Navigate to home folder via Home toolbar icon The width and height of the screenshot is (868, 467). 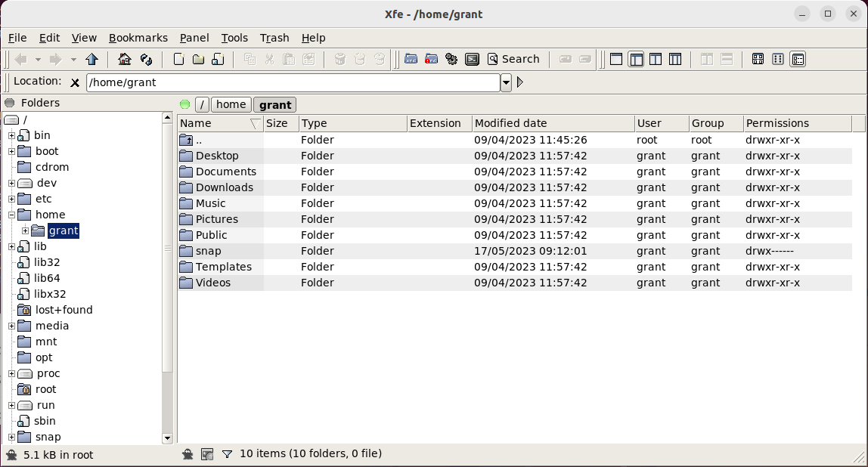pyautogui.click(x=125, y=59)
